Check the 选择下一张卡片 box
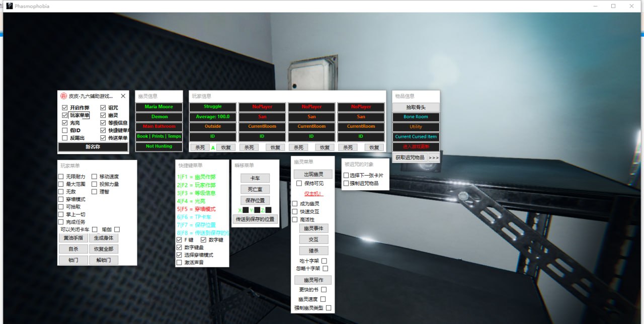Image resolution: width=644 pixels, height=324 pixels. pos(346,176)
